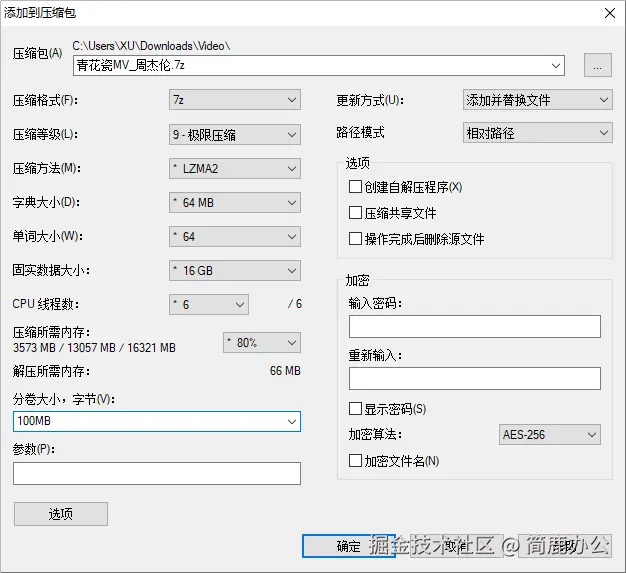Click the 压缩所需内存 label
The width and height of the screenshot is (626, 573).
(52, 332)
